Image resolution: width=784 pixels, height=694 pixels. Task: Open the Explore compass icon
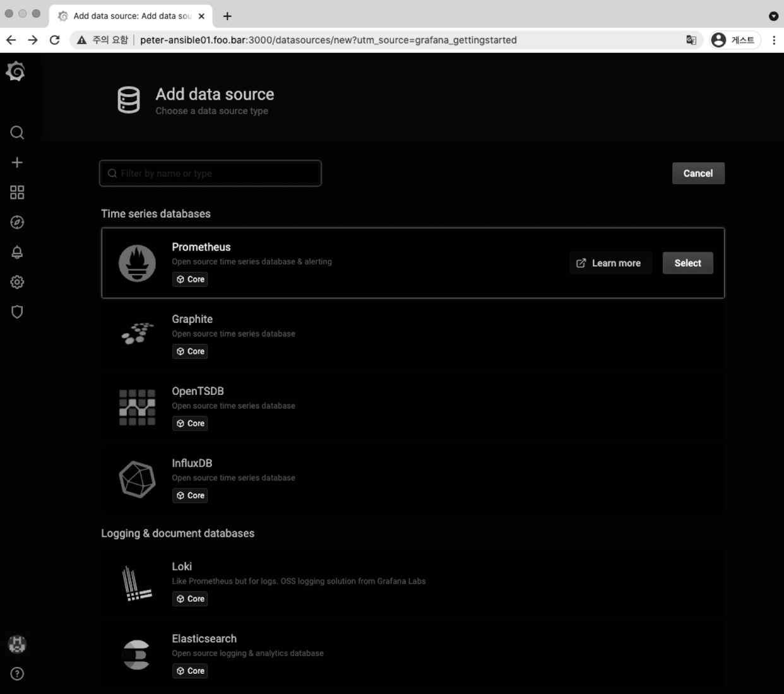click(x=17, y=222)
